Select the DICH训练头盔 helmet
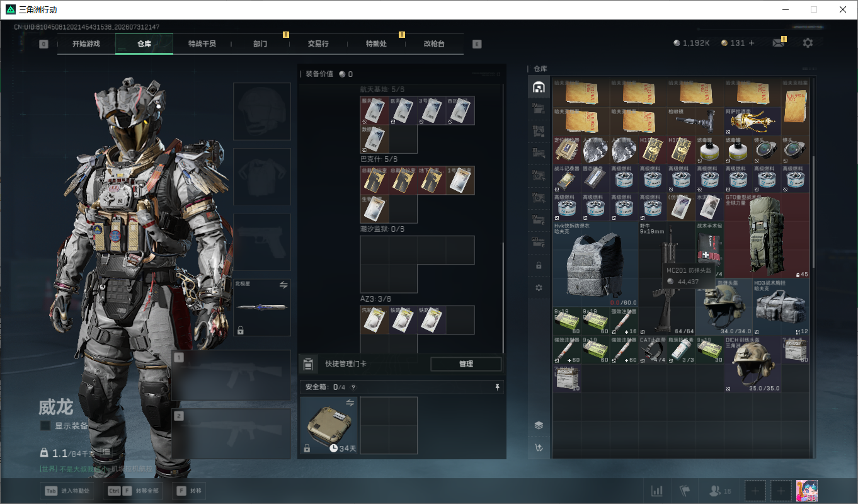 (752, 364)
